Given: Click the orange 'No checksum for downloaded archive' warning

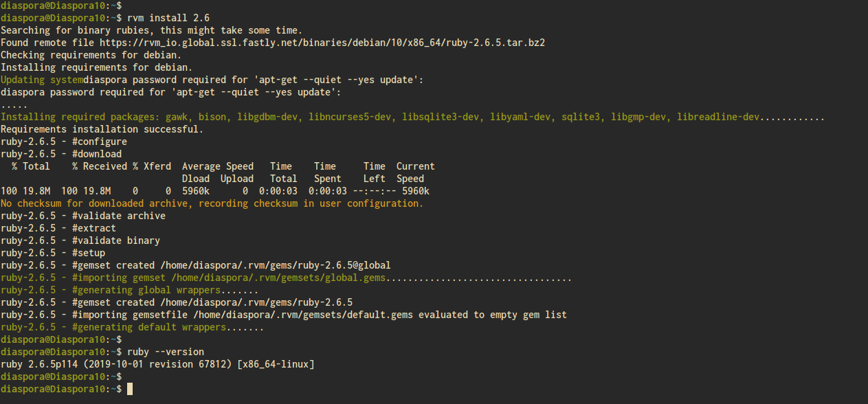Looking at the screenshot, I should click(x=212, y=203).
